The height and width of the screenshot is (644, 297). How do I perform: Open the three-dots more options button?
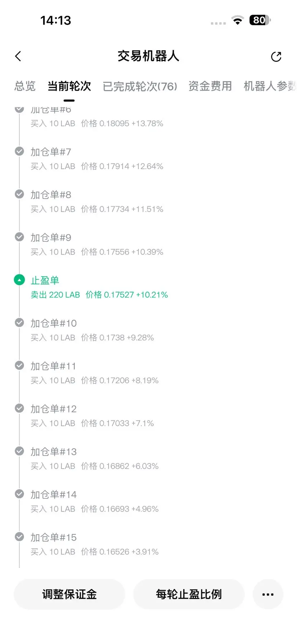click(x=268, y=594)
